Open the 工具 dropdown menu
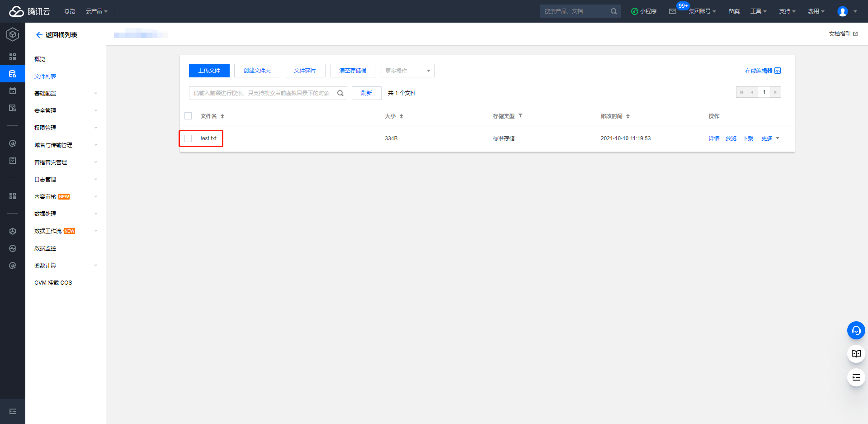The image size is (868, 424). [x=759, y=11]
